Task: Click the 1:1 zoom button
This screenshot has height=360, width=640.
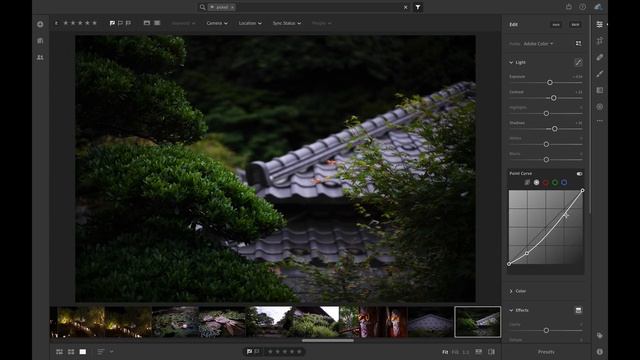Action: 466,352
